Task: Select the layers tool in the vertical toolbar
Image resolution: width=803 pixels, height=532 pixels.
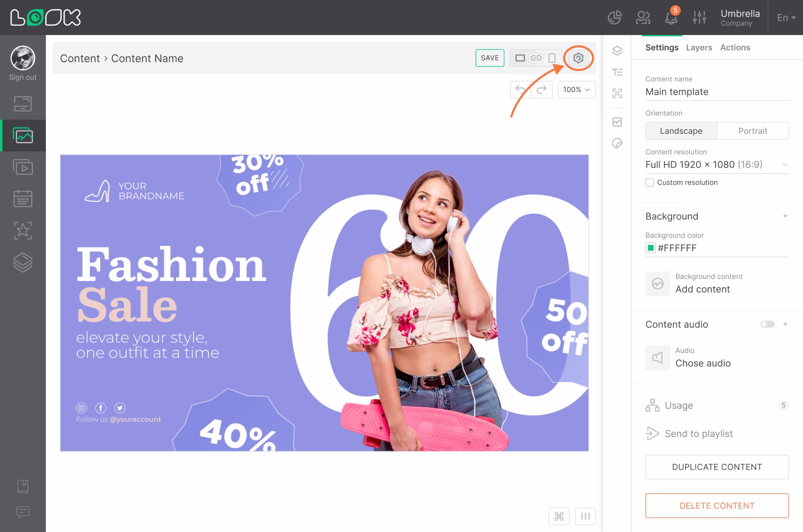Action: (617, 50)
